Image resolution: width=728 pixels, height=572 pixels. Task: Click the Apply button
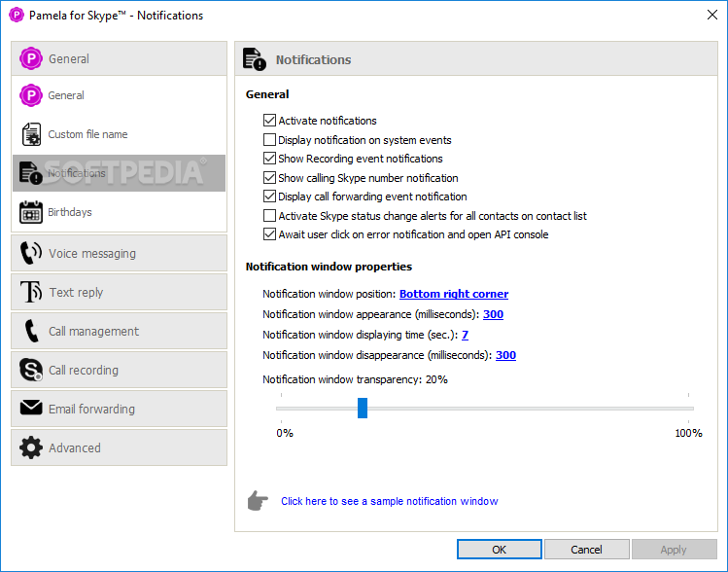[x=674, y=550]
